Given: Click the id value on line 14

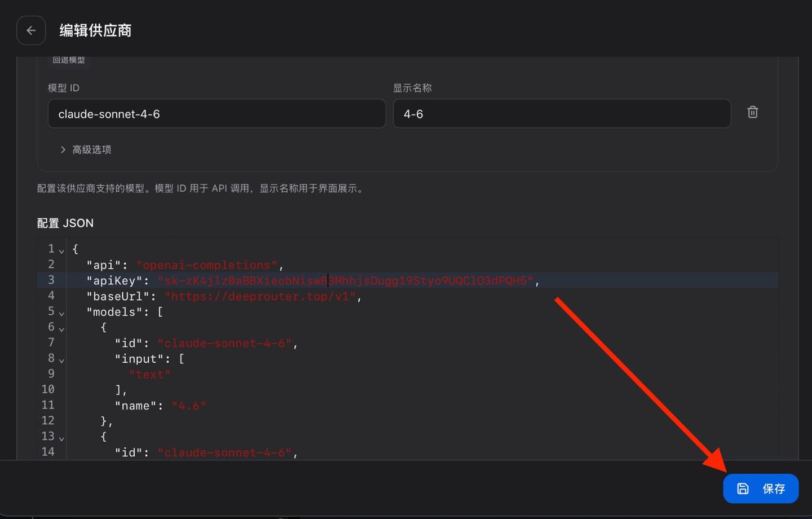Looking at the screenshot, I should pyautogui.click(x=224, y=452).
